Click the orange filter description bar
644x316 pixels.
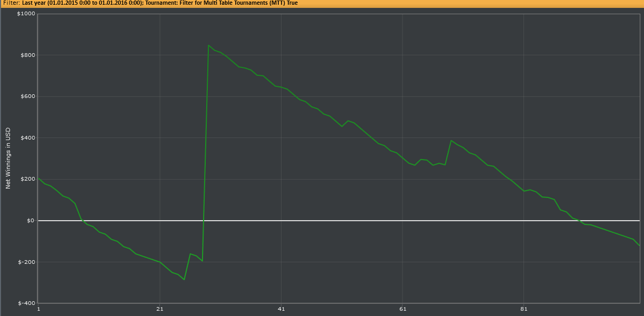pos(322,3)
